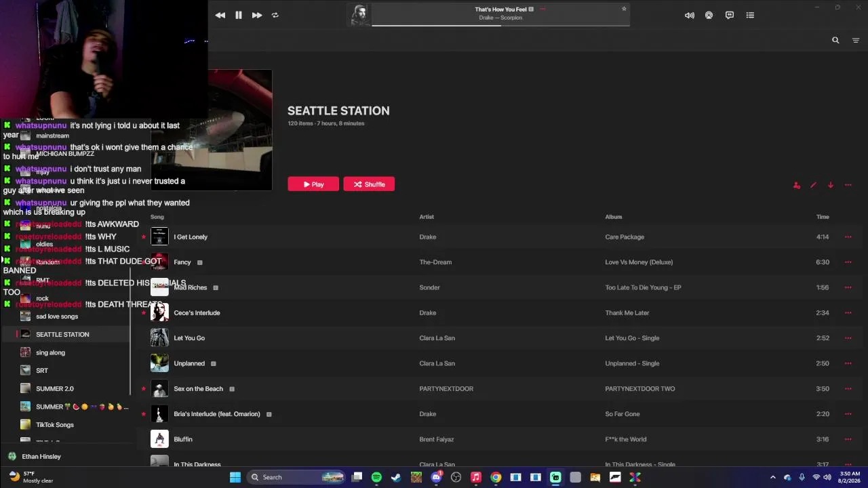This screenshot has height=488, width=868.
Task: Click the Let You Go song artwork
Action: coord(159,338)
